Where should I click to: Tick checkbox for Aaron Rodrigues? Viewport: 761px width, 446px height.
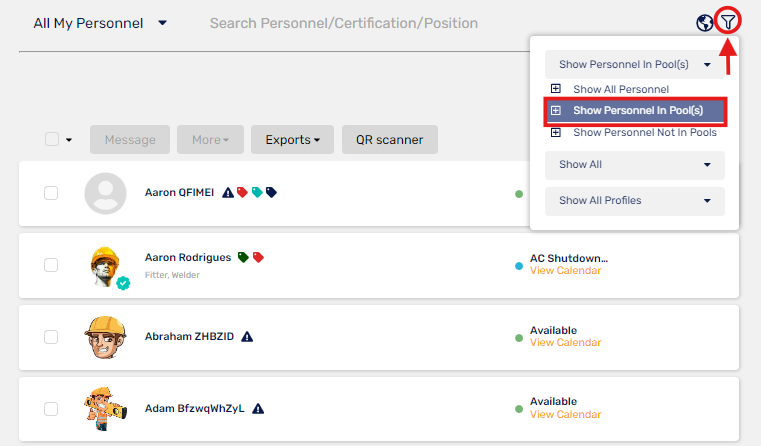(x=51, y=265)
